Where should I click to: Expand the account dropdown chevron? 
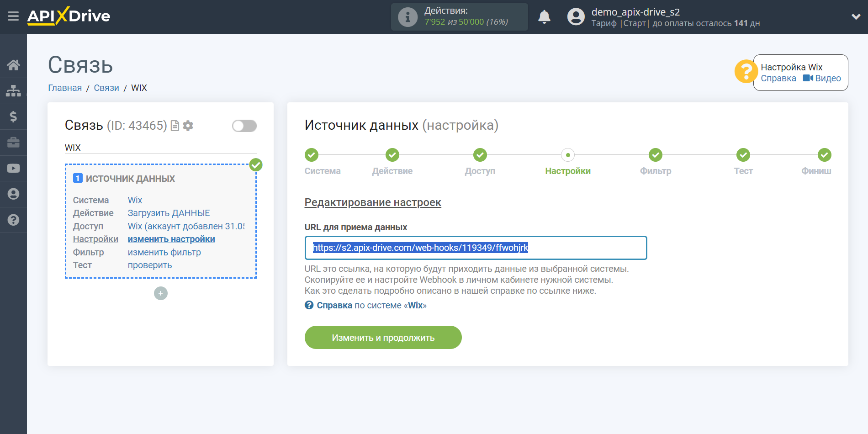[856, 17]
